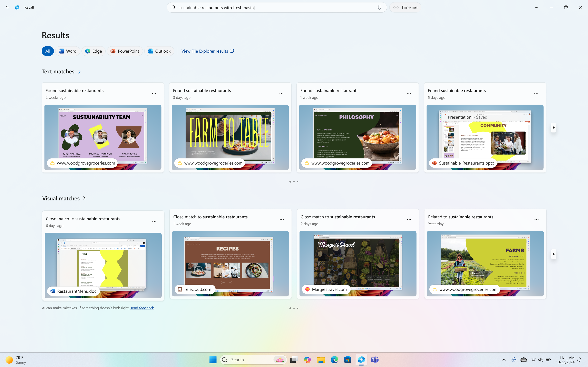Click the microphone voice search icon
The image size is (588, 367).
(379, 7)
